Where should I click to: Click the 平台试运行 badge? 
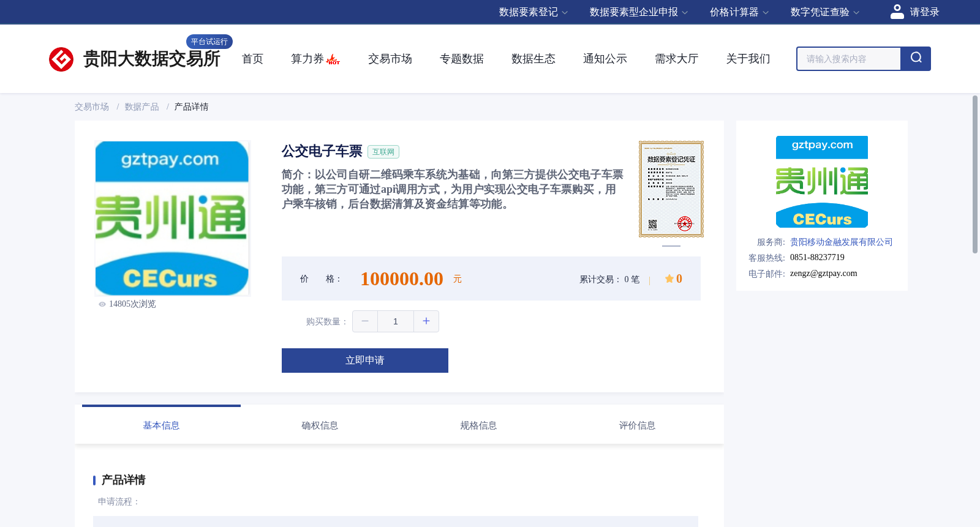click(x=209, y=42)
